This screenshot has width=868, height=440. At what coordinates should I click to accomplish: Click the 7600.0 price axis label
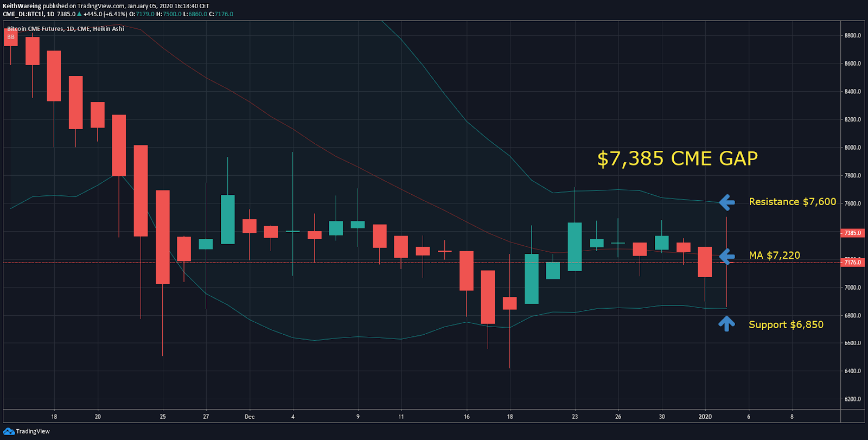click(x=852, y=203)
